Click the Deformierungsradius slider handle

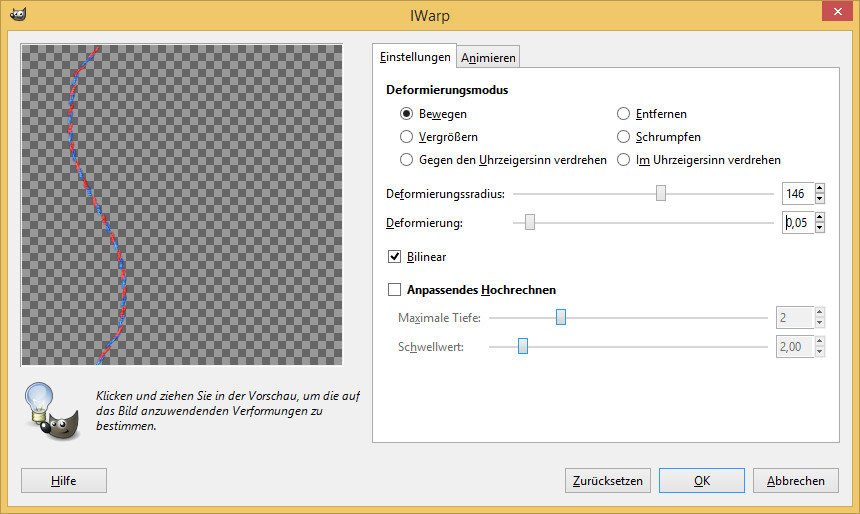click(661, 193)
